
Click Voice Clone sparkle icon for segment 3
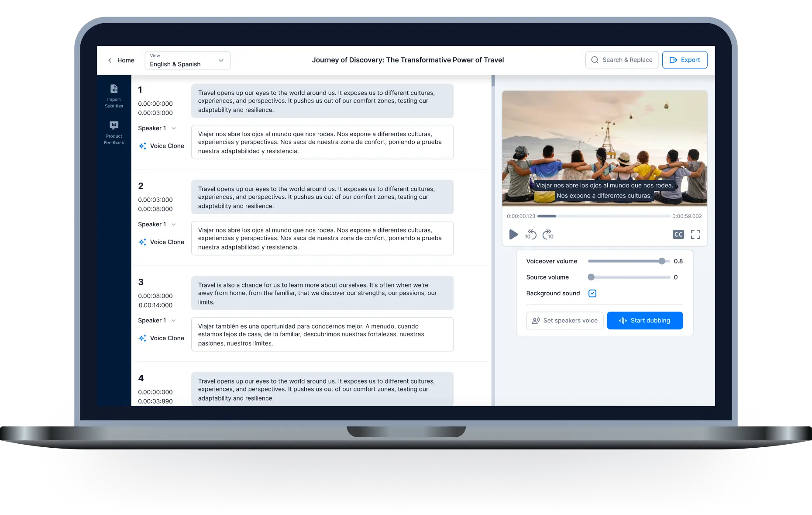(142, 338)
